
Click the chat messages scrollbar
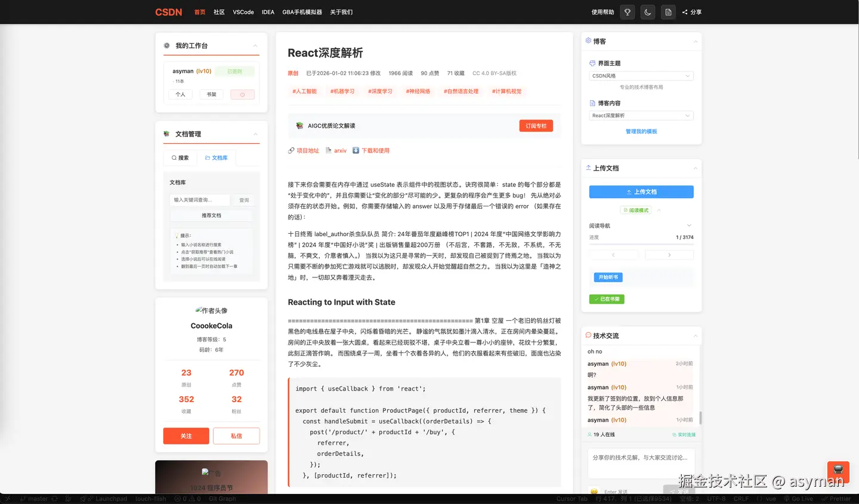[x=700, y=417]
